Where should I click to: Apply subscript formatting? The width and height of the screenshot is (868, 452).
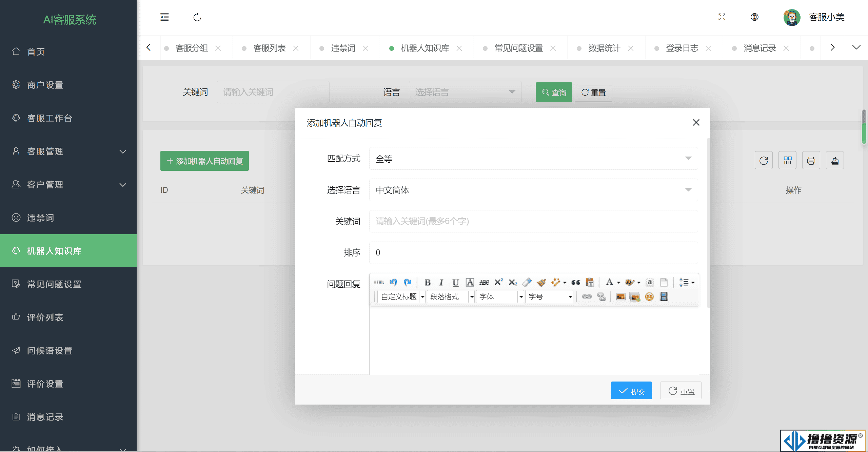(x=513, y=282)
